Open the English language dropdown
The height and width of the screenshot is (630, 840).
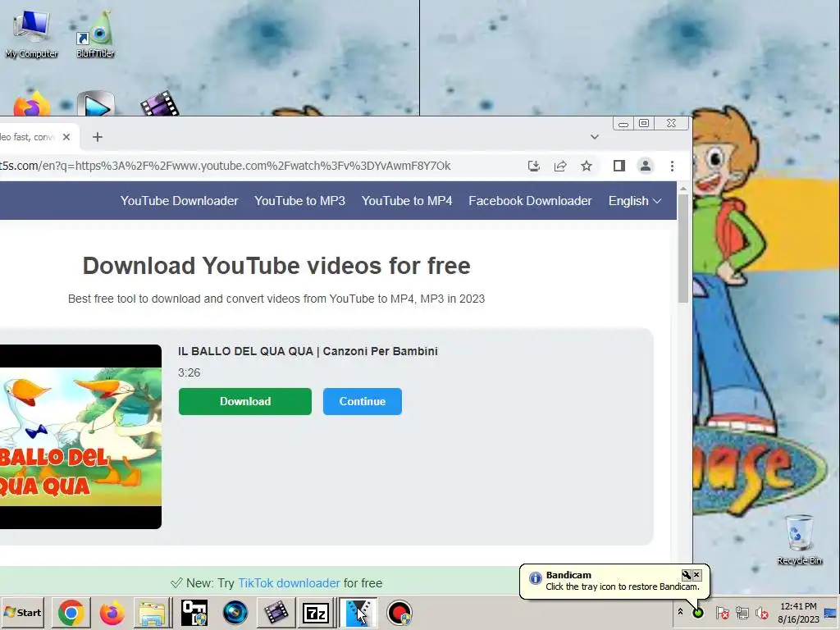pyautogui.click(x=635, y=201)
